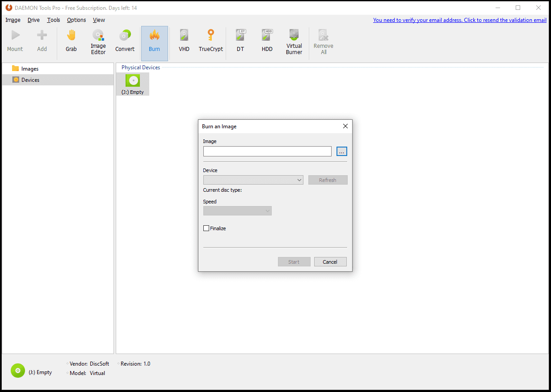Minimize the DAEMON Tools Pro window

pos(497,8)
